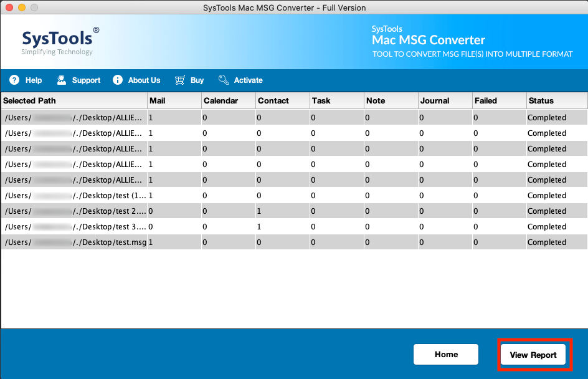The image size is (588, 379).
Task: Sort the Mail column header
Action: (x=158, y=100)
